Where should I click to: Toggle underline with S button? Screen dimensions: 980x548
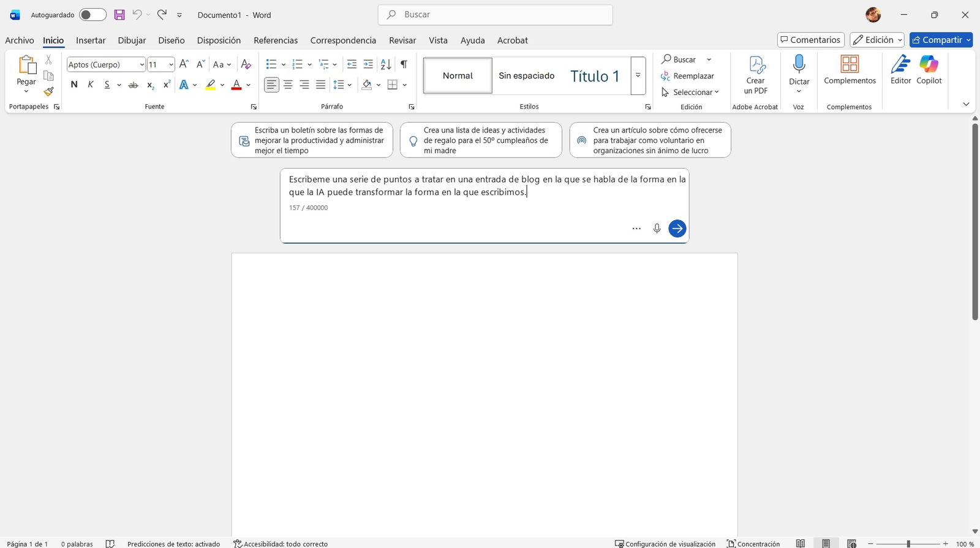(107, 85)
